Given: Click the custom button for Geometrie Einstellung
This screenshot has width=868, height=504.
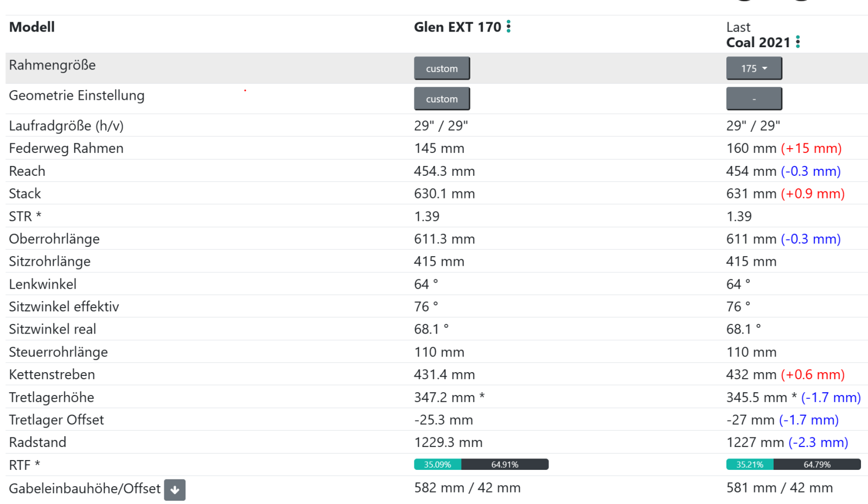Looking at the screenshot, I should click(x=442, y=99).
